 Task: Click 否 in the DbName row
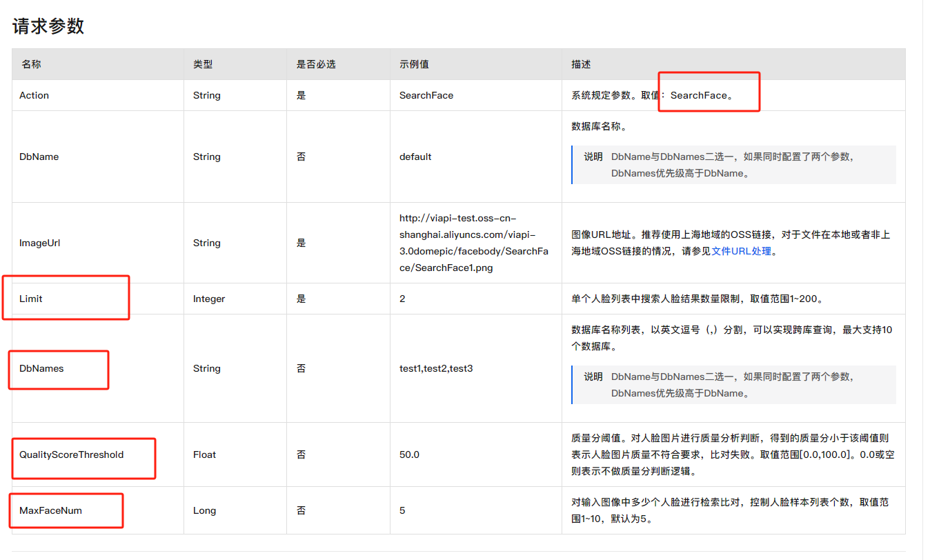point(301,157)
